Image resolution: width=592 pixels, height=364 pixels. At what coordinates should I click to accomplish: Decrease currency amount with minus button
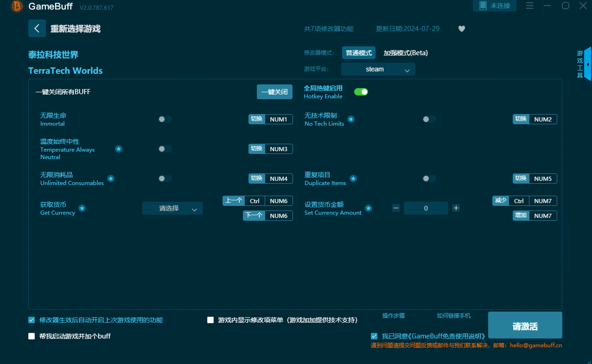coord(396,208)
